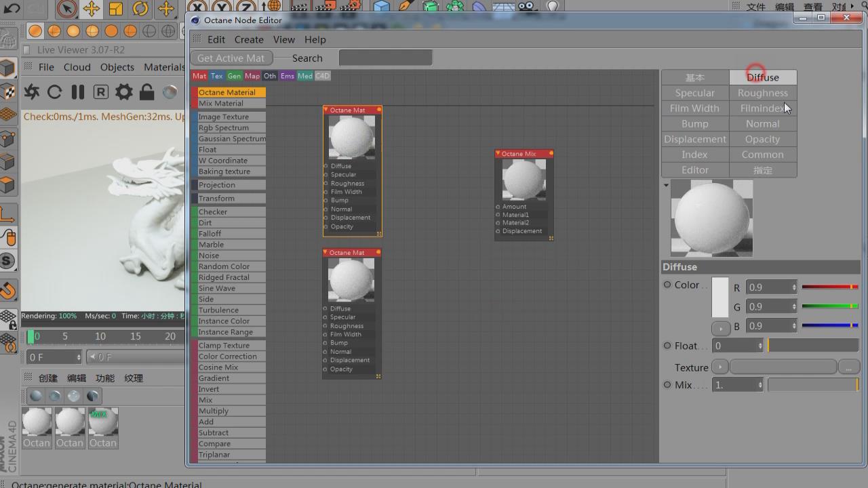Toggle the Med node filter
The height and width of the screenshot is (488, 868).
(x=305, y=76)
